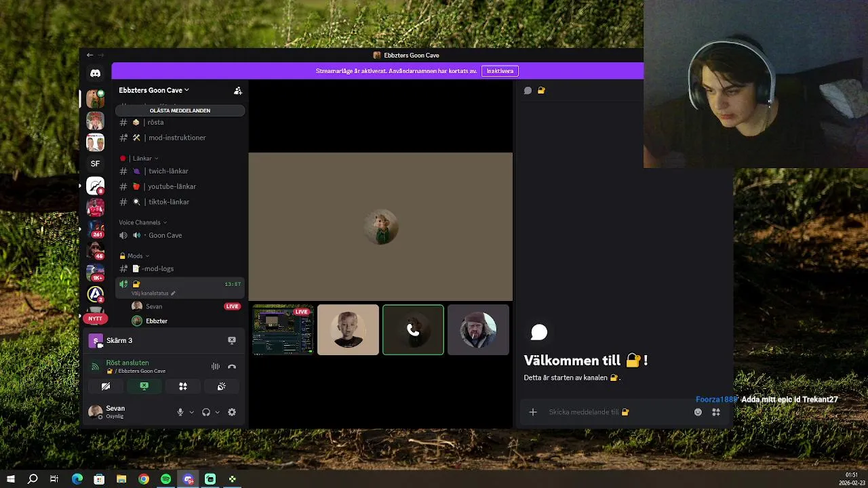Toggle screen share green monitor button
The height and width of the screenshot is (488, 868).
coord(144,386)
